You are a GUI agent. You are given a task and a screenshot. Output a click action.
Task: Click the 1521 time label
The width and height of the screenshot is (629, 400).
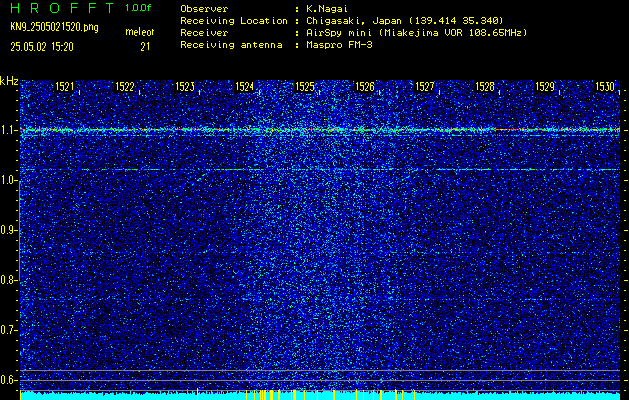65,87
